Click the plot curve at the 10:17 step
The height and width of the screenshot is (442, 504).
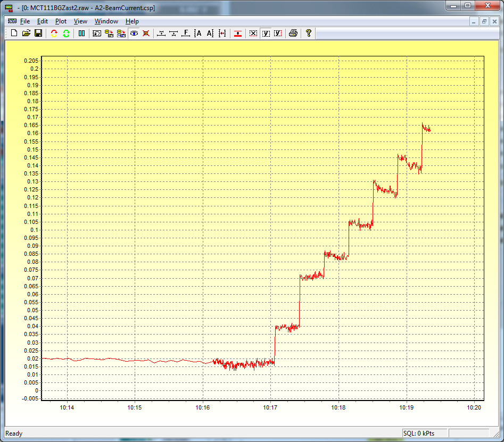[275, 345]
